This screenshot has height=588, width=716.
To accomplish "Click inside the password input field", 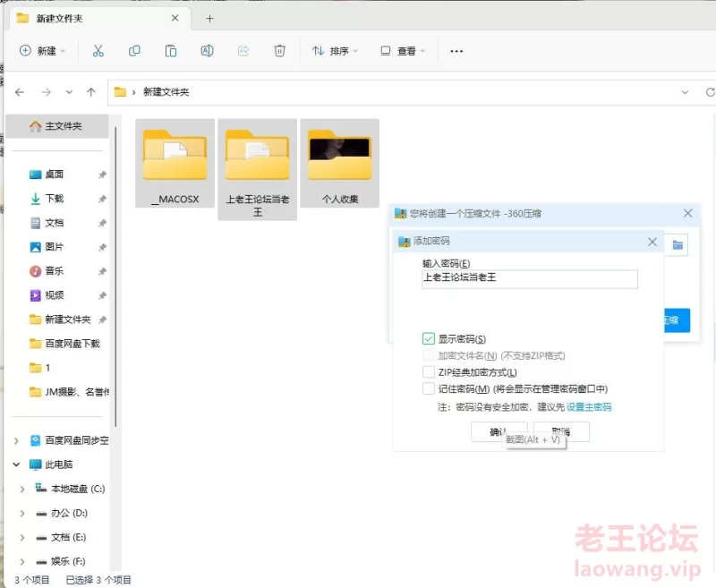I will click(528, 279).
